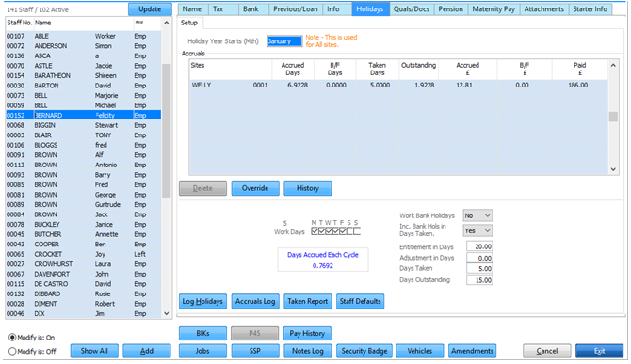
Task: Open the Vehicles button
Action: coord(420,351)
